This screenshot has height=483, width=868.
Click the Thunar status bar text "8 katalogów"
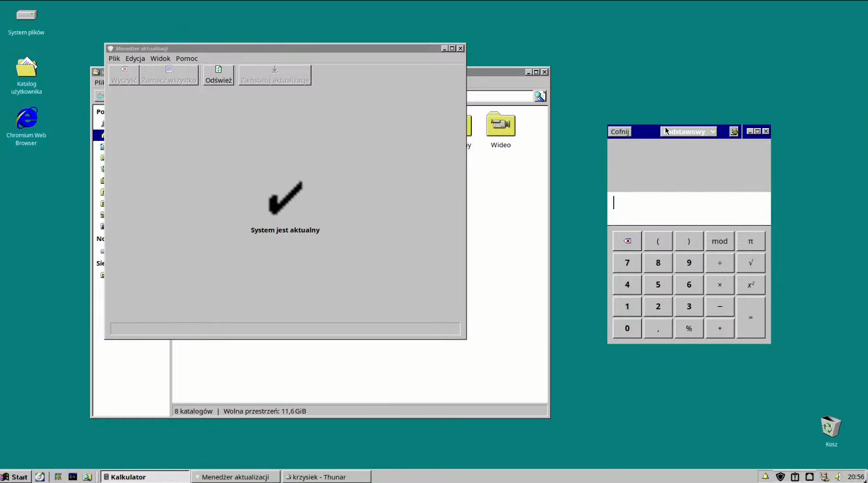click(193, 411)
